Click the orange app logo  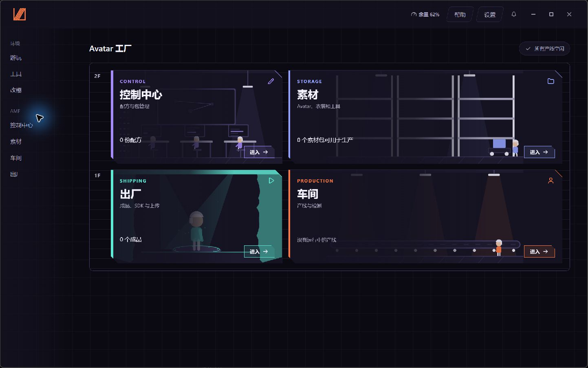[x=20, y=14]
